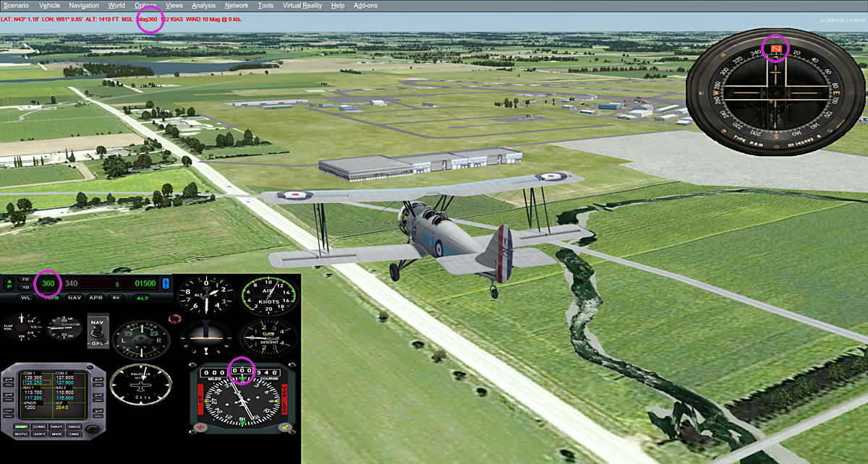
Task: Open the Virtual Reality menu
Action: pyautogui.click(x=302, y=5)
